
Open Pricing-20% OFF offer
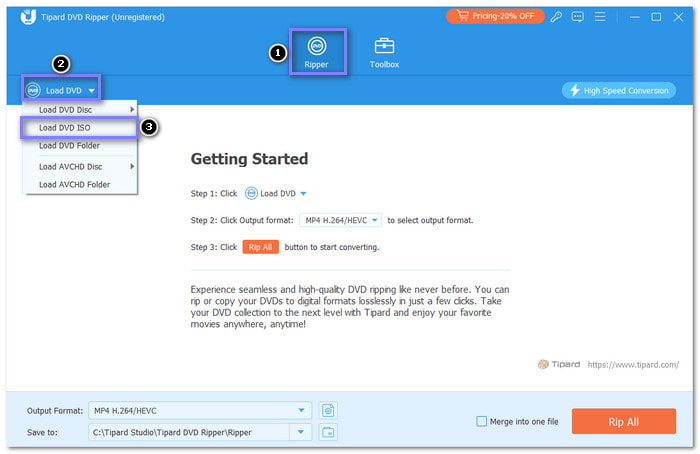[x=495, y=16]
